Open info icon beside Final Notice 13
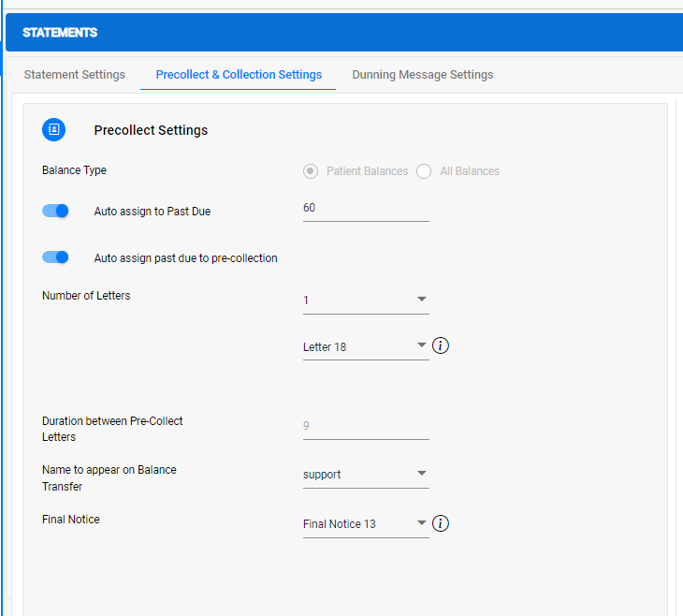683x616 pixels. 441,523
